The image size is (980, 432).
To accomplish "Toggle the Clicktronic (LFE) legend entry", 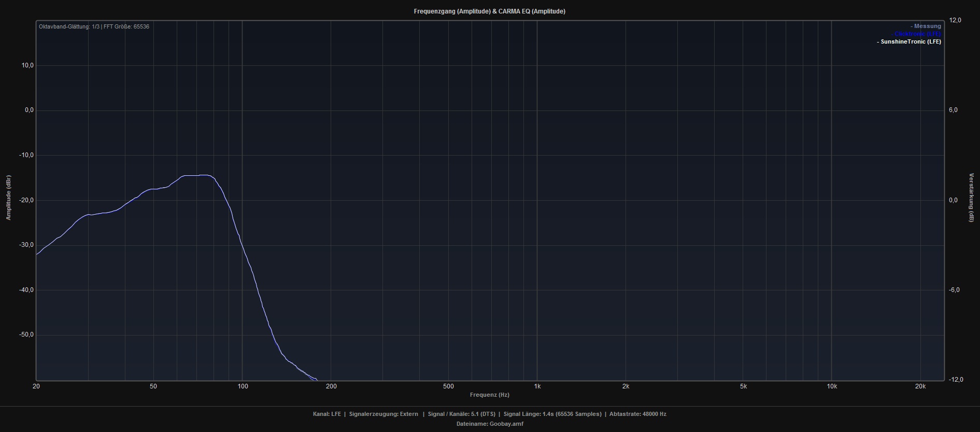I will (918, 34).
